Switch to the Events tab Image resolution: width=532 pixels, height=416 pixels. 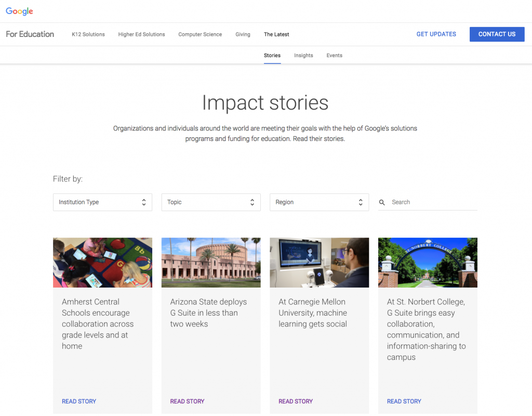pyautogui.click(x=335, y=55)
